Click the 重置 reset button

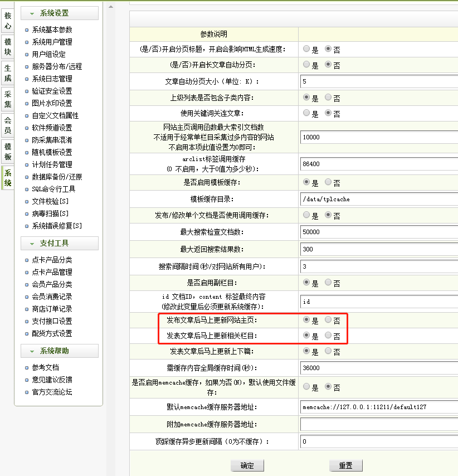point(345,465)
